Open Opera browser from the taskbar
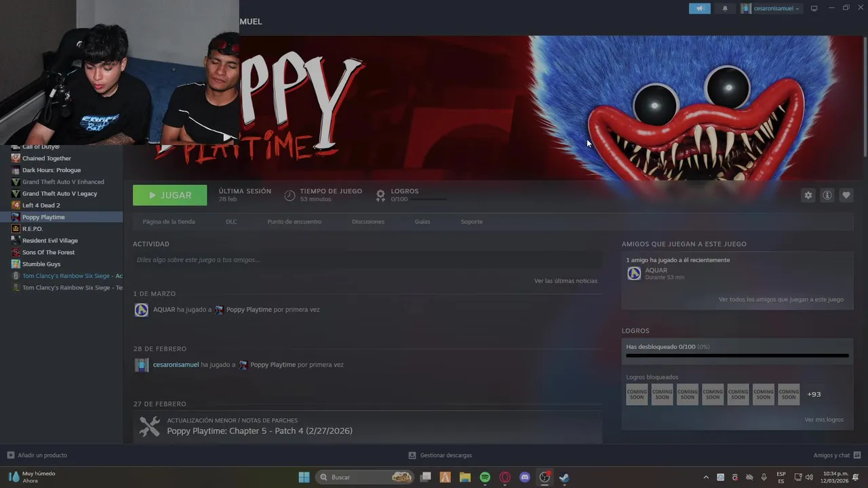The height and width of the screenshot is (488, 868). [x=505, y=477]
